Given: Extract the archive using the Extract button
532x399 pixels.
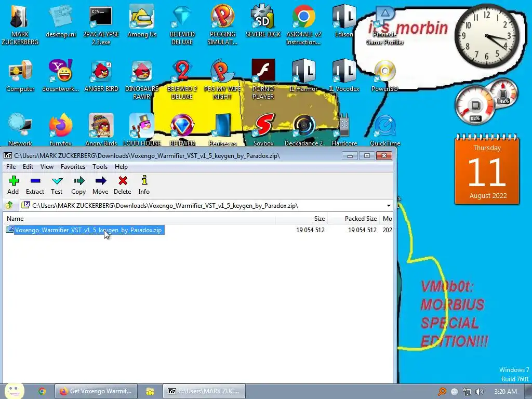Looking at the screenshot, I should (x=35, y=185).
